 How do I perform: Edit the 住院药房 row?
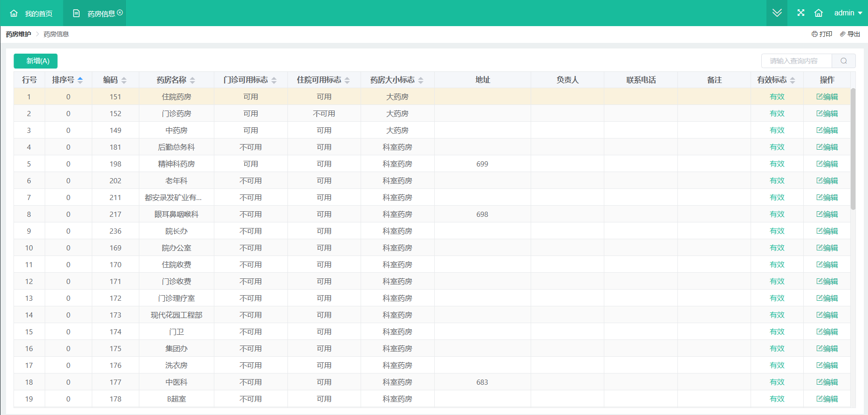pyautogui.click(x=827, y=97)
